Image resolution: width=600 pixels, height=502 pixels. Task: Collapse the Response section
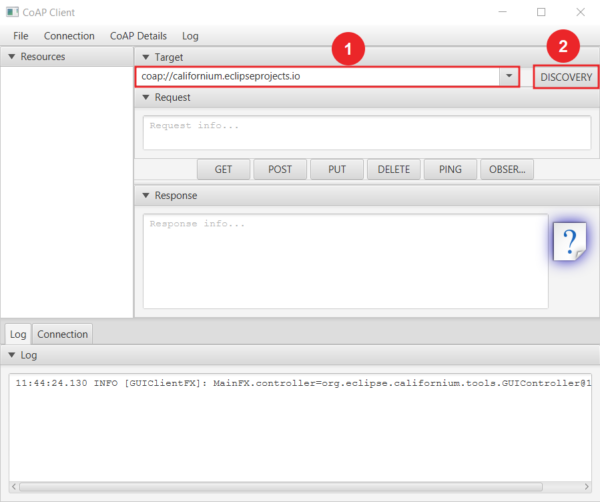(147, 196)
